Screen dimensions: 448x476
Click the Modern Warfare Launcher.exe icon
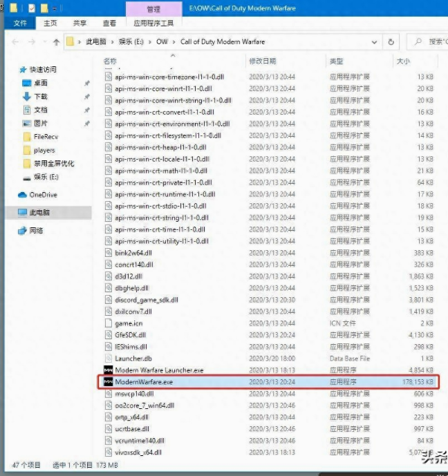(x=108, y=370)
